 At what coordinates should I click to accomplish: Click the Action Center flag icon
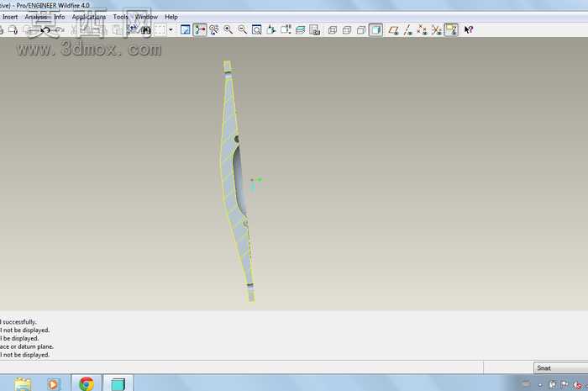(x=564, y=384)
